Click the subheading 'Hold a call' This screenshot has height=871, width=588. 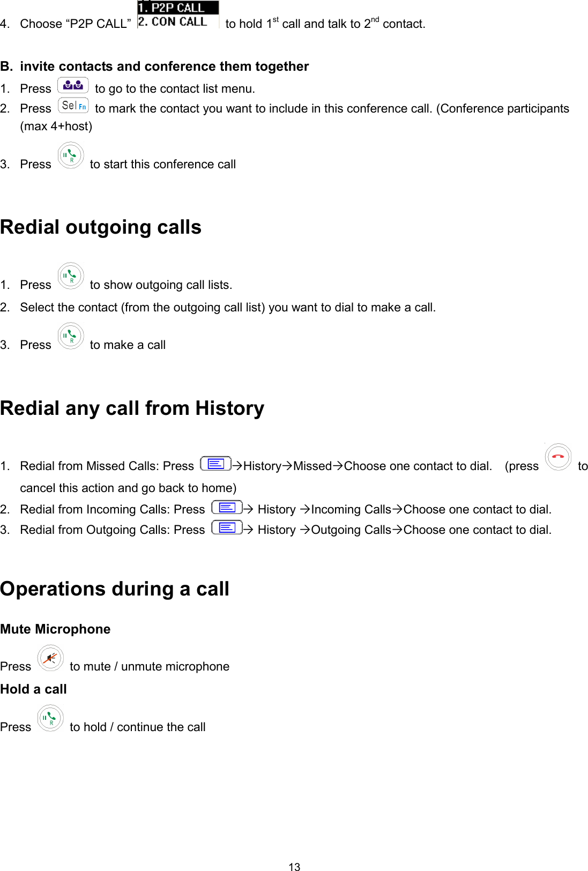click(x=33, y=689)
